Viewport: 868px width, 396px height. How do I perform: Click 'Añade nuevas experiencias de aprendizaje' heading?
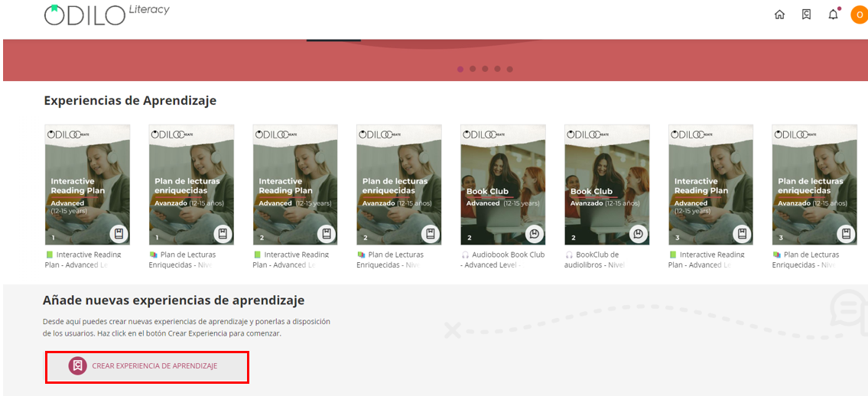174,301
